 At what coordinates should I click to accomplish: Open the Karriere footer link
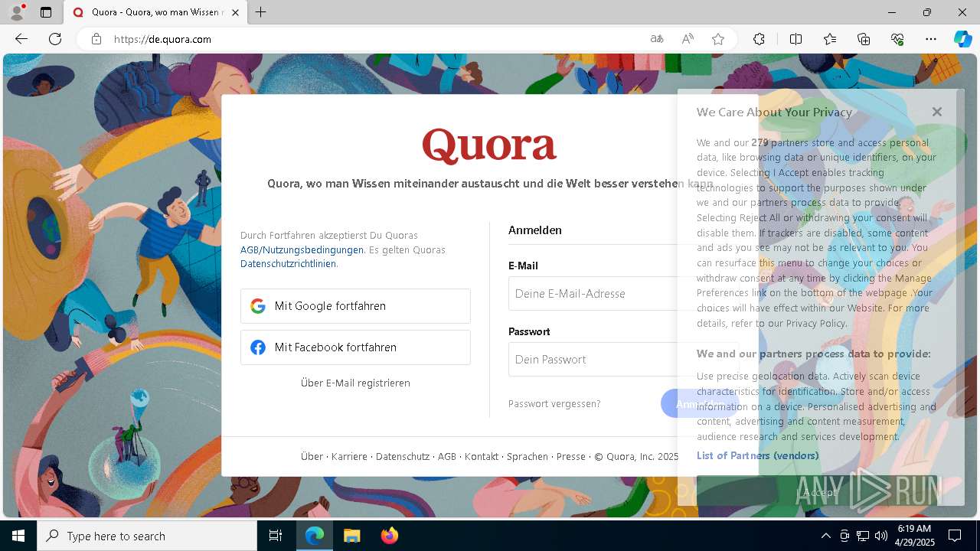pos(349,456)
